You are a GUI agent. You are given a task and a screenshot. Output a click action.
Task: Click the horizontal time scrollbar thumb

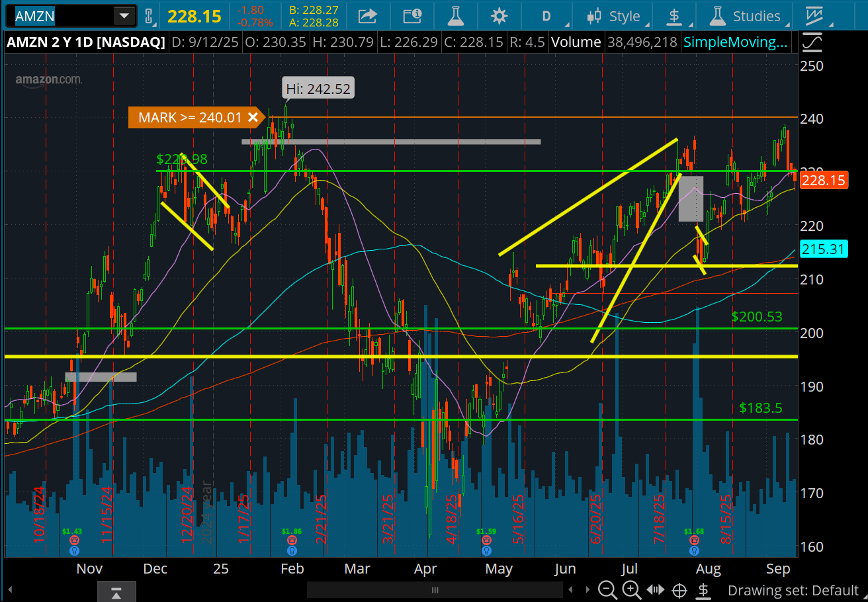click(x=435, y=590)
